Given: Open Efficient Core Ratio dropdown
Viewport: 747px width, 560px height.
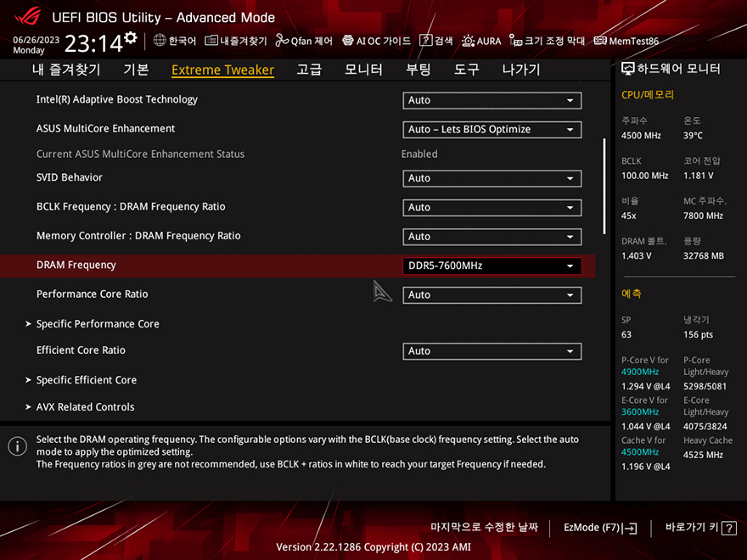Looking at the screenshot, I should click(x=491, y=351).
